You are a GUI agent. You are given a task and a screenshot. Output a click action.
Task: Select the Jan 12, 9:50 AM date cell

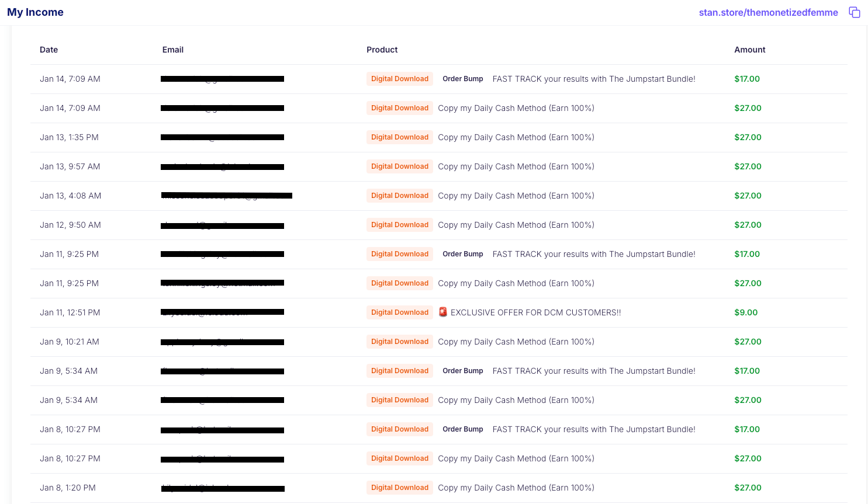click(x=70, y=225)
